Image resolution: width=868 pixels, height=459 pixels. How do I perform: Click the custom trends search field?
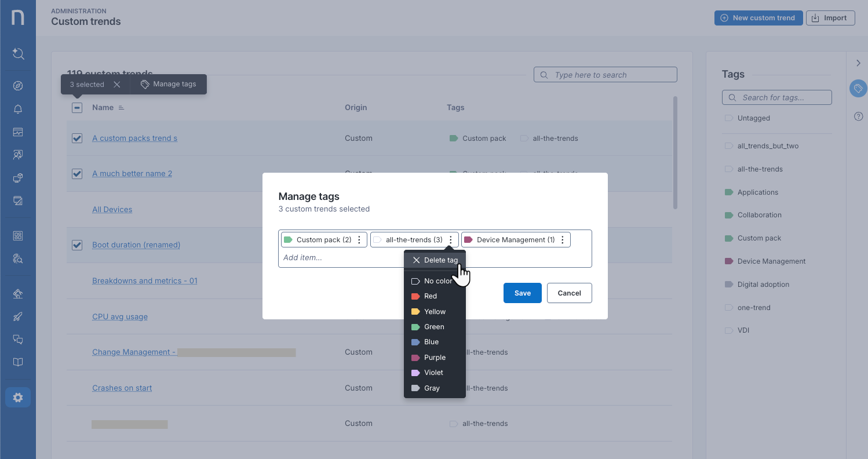point(605,74)
